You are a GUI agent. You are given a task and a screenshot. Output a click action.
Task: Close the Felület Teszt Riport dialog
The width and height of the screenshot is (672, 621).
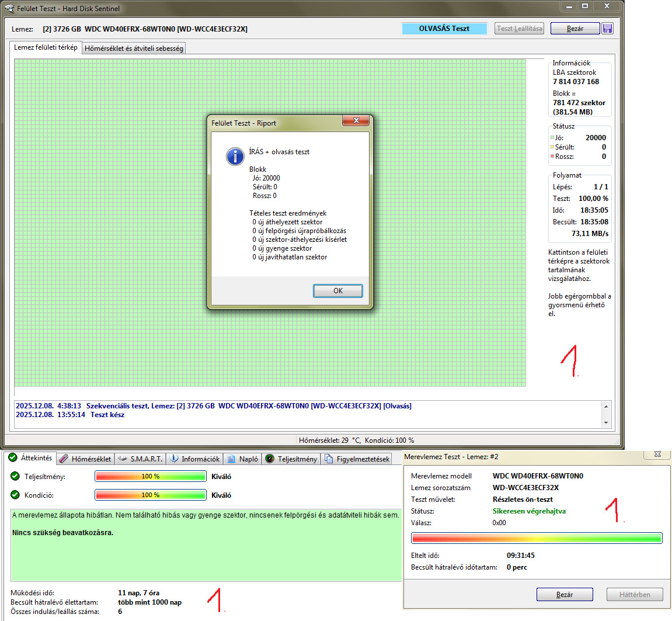point(356,120)
